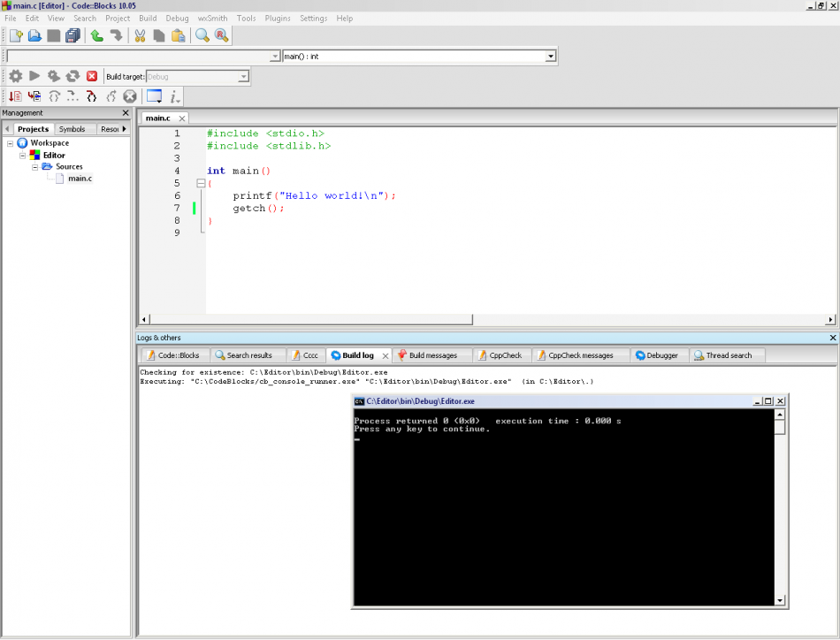Click console window scroll down arrow
840x640 pixels.
(780, 600)
